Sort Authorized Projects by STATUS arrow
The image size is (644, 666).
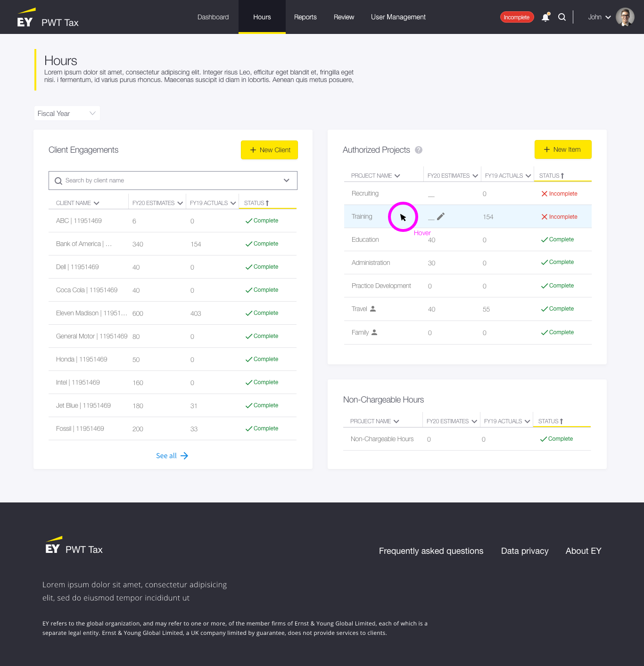coord(562,176)
